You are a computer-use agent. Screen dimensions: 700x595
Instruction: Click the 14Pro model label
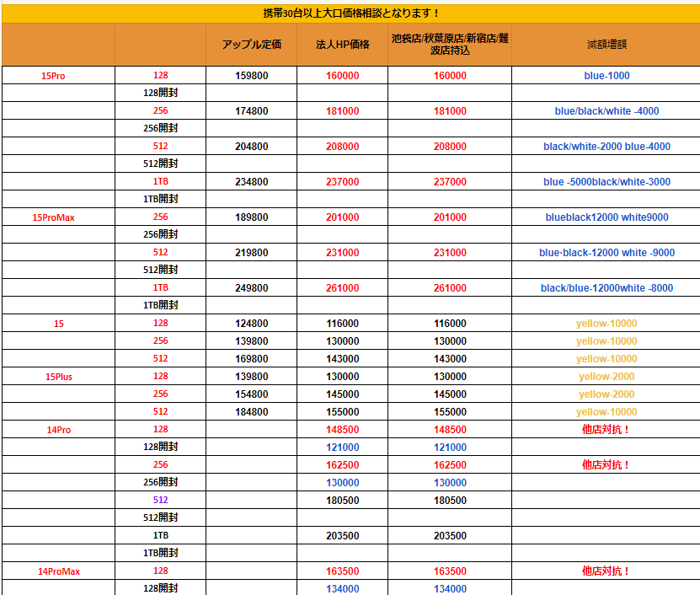pyautogui.click(x=58, y=430)
